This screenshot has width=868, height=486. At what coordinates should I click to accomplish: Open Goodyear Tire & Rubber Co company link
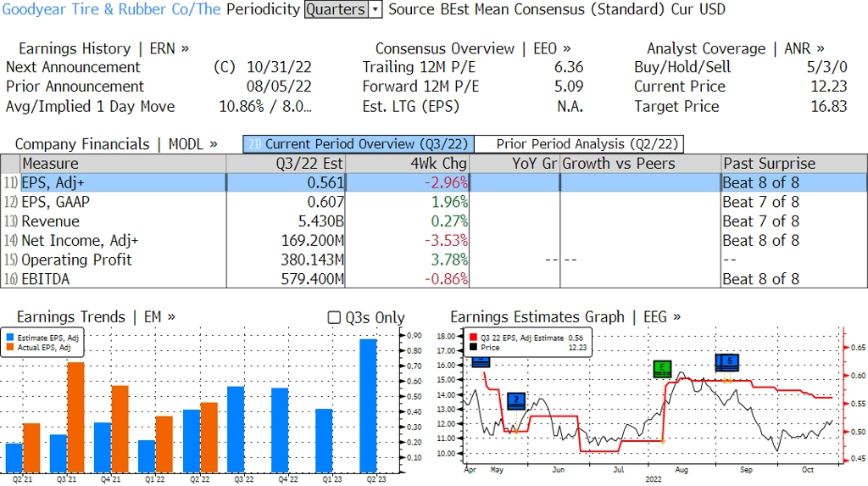tap(111, 9)
